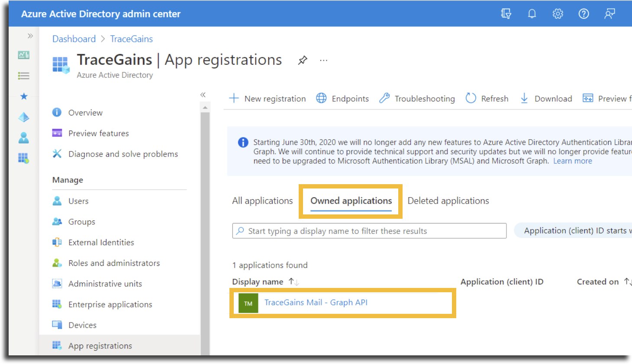Expand the left navigation rail
The height and width of the screenshot is (364, 632).
click(30, 36)
